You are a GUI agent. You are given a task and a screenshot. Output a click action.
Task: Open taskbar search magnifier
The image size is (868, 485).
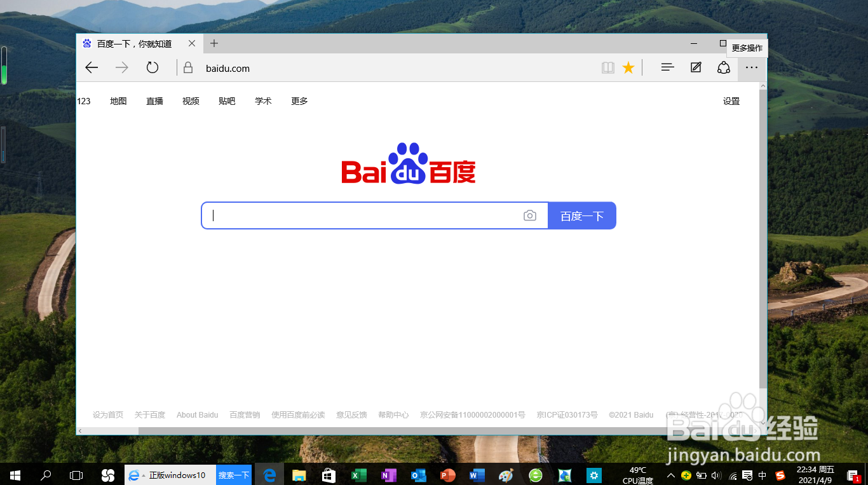(46, 475)
